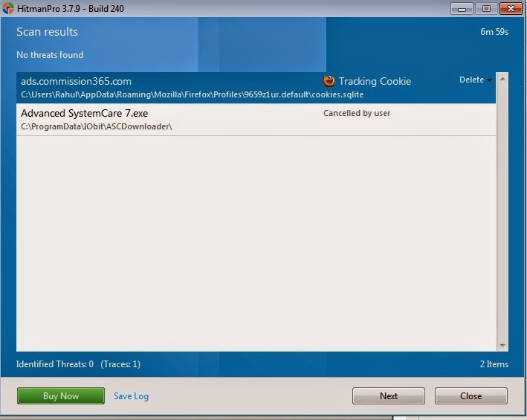This screenshot has height=420, width=527.
Task: Click the Tracking Cookie label
Action: point(375,81)
